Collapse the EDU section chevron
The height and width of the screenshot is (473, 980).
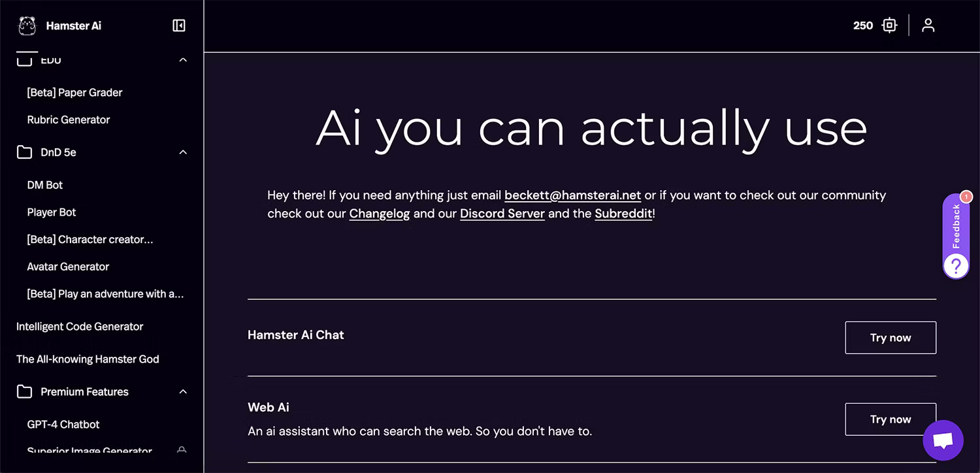click(183, 60)
